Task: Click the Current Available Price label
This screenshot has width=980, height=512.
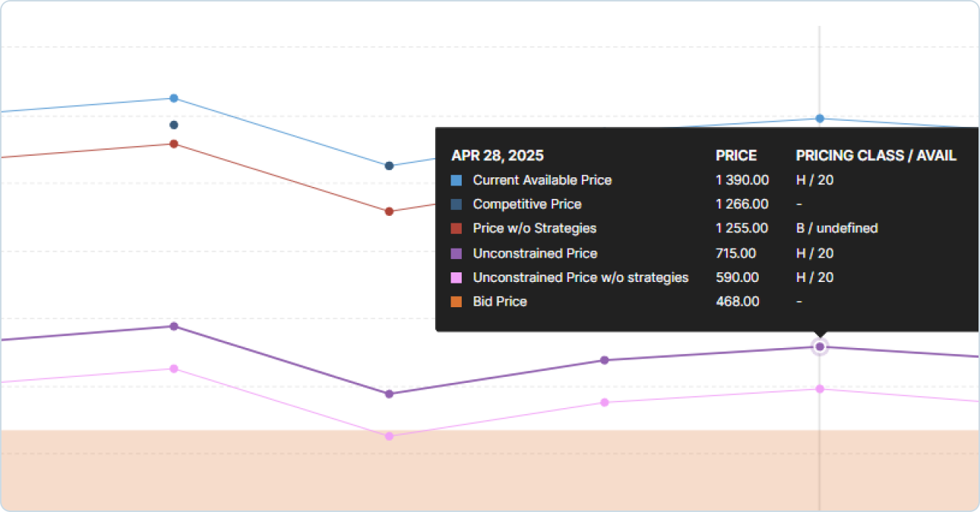Action: pos(542,180)
